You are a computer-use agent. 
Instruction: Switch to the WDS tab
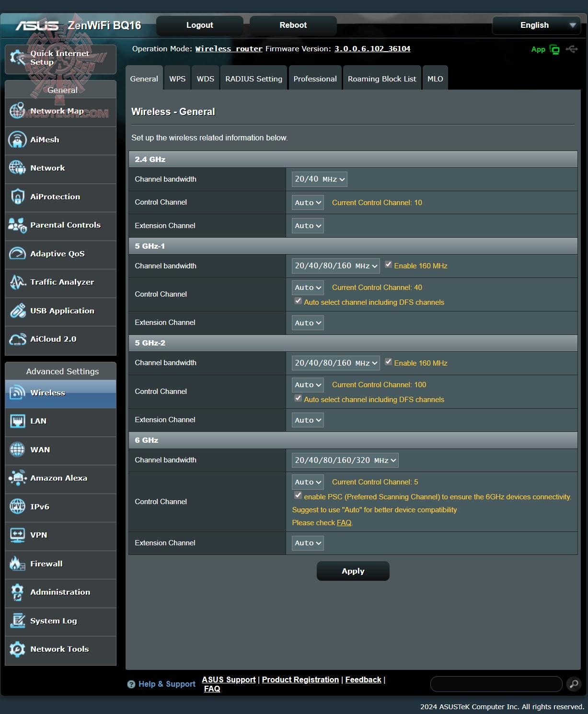point(206,78)
